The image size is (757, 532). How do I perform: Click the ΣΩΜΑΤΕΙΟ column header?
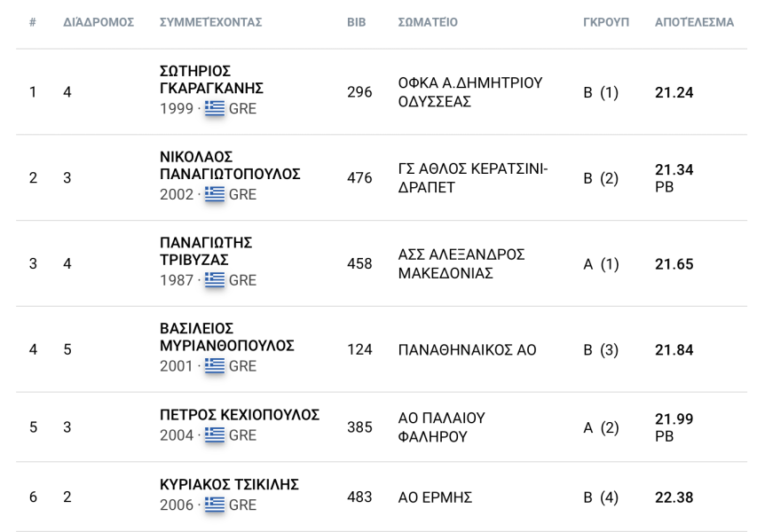(x=428, y=22)
